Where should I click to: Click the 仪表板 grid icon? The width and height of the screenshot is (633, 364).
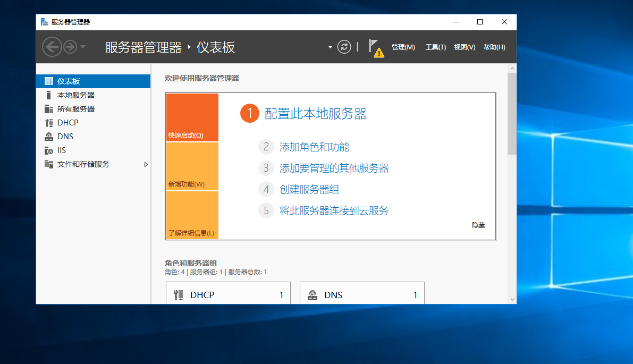(49, 81)
